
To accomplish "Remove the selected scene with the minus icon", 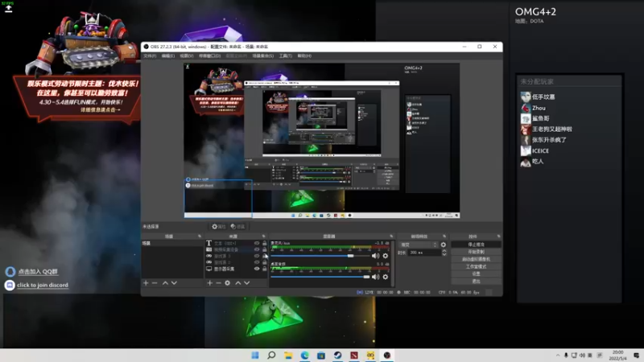I will point(155,283).
